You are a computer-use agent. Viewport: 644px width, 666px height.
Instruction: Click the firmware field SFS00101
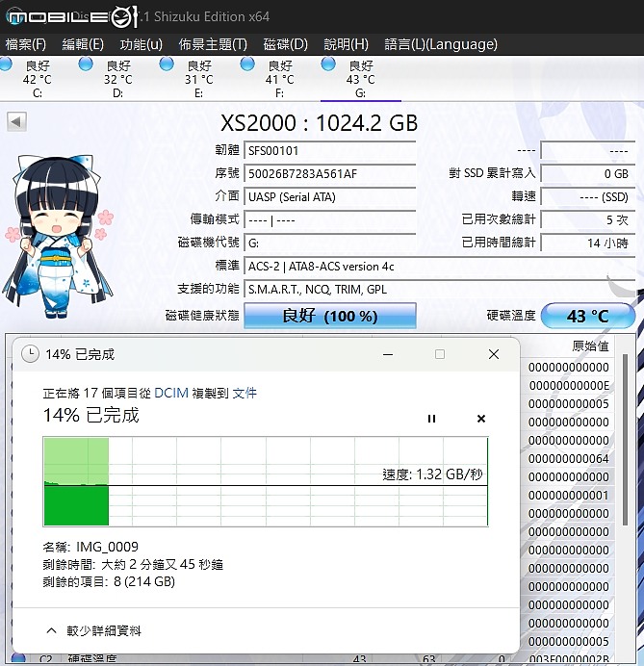[329, 151]
